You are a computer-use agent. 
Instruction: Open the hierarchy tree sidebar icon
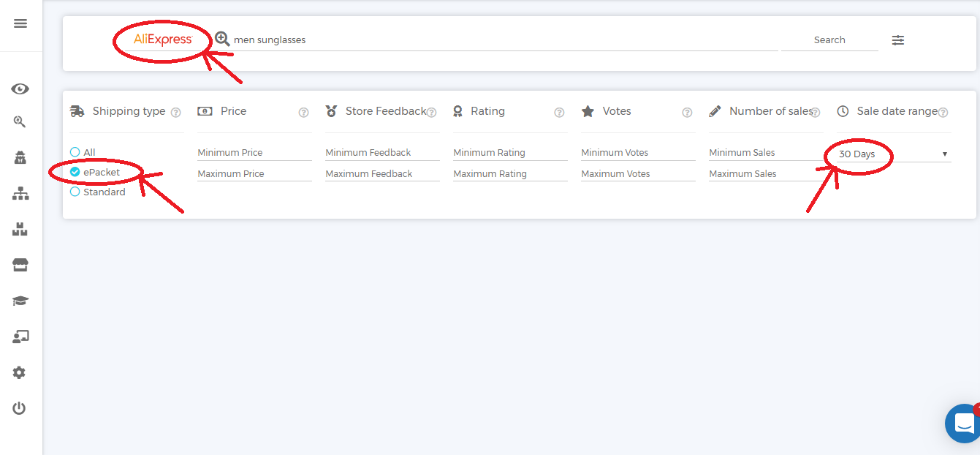[x=20, y=194]
